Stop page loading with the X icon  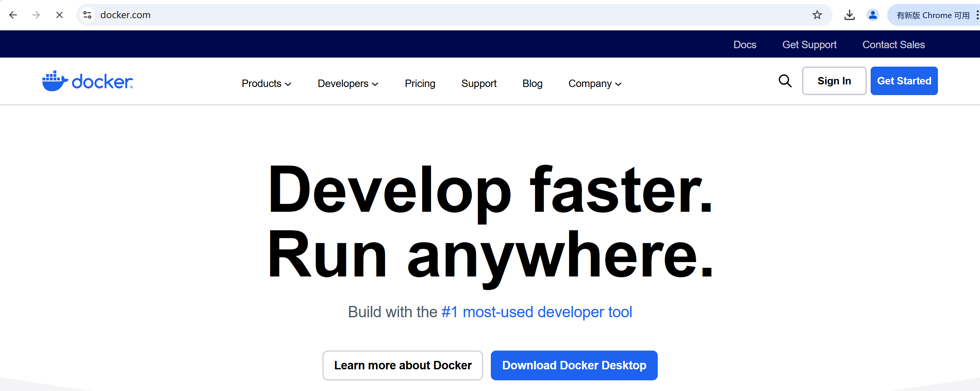[x=59, y=15]
